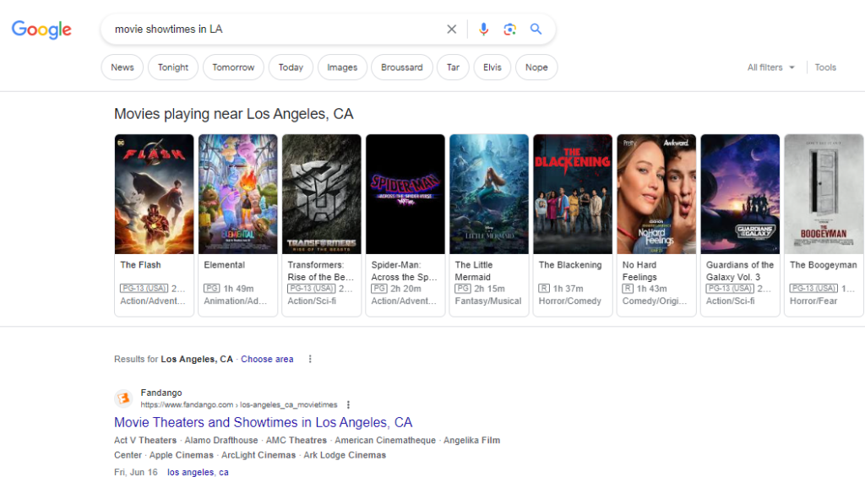Viewport: 865px width, 504px height.
Task: Click the Horror/Fear genre text
Action: coord(813,301)
